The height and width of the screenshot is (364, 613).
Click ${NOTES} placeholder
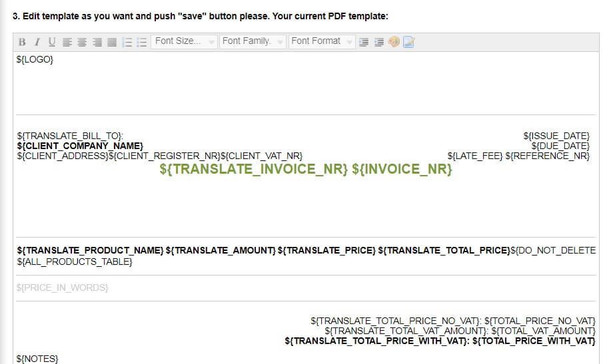coord(37,359)
